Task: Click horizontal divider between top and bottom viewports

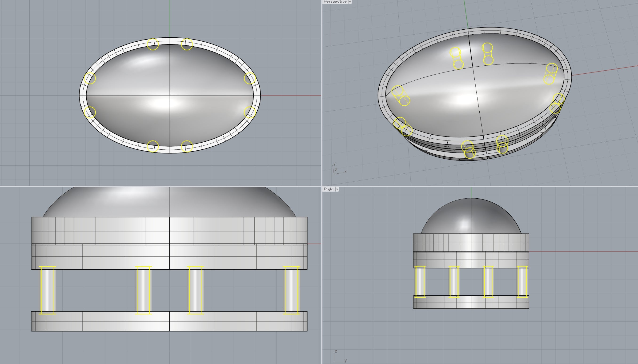Action: coord(160,186)
